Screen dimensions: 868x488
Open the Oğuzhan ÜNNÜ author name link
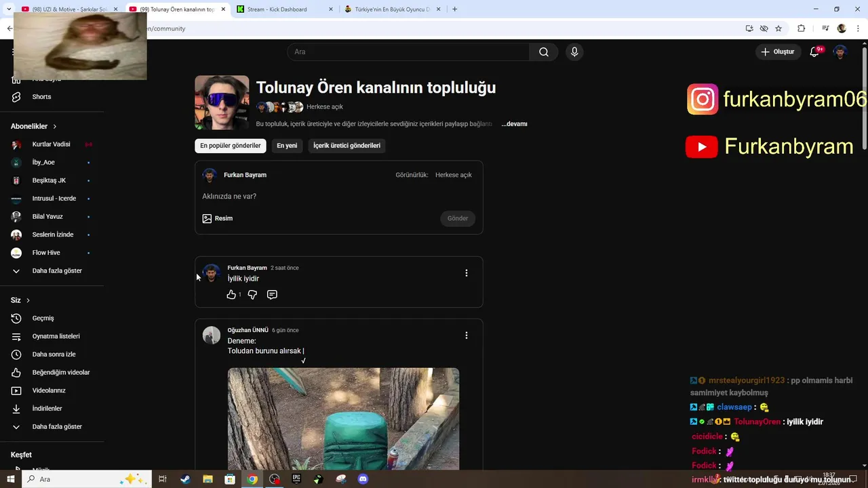point(248,330)
